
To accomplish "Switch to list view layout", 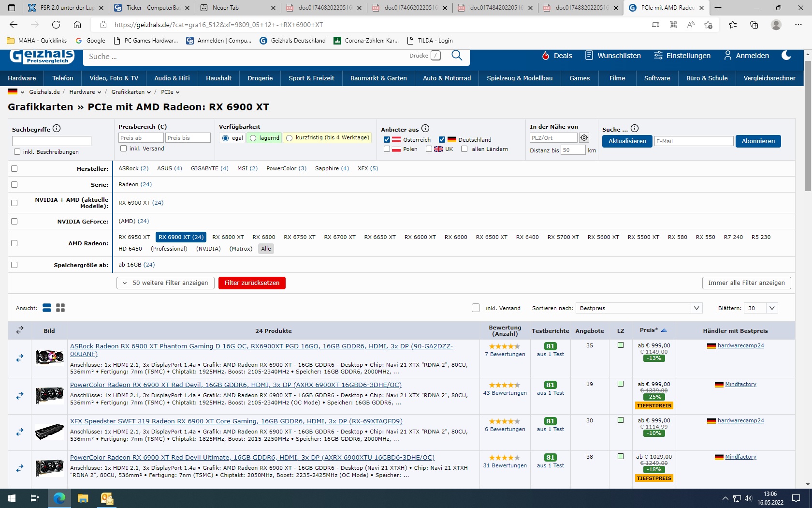I will point(47,308).
